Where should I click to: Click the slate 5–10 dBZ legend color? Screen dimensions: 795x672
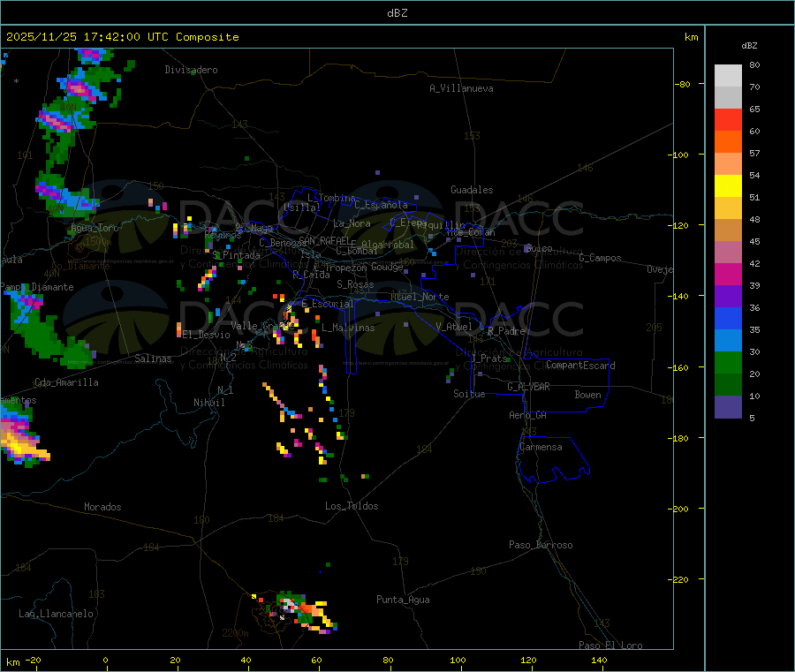point(728,407)
